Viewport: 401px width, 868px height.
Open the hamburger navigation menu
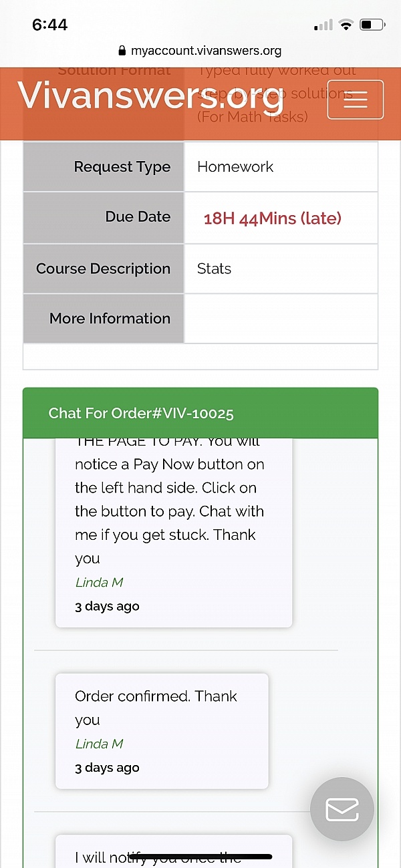click(356, 100)
